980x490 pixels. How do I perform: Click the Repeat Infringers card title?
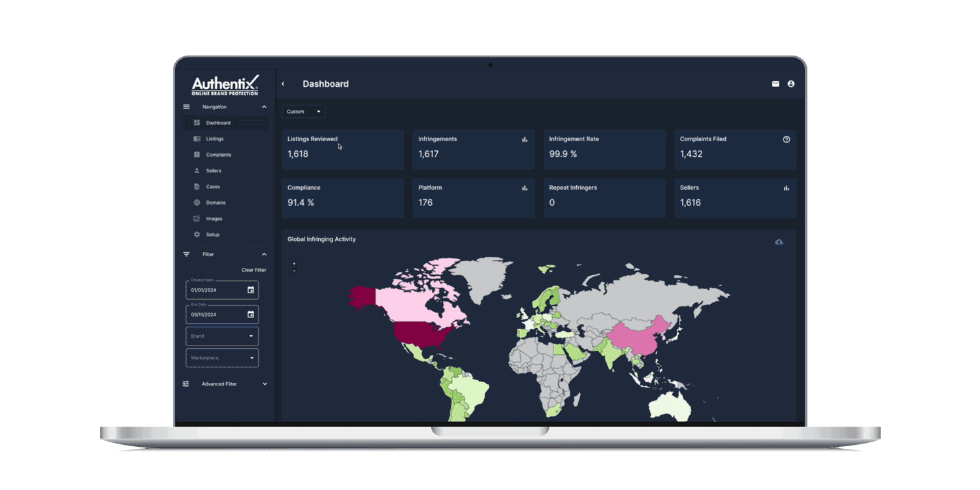click(x=573, y=188)
